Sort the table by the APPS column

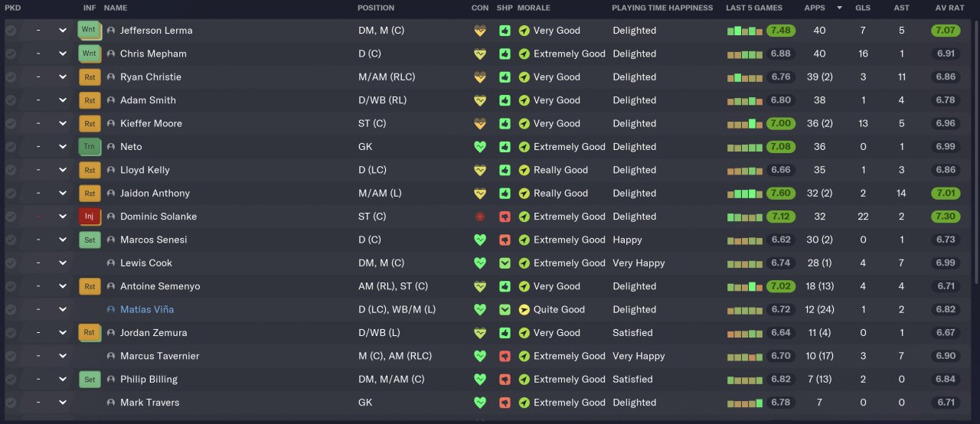pyautogui.click(x=815, y=8)
